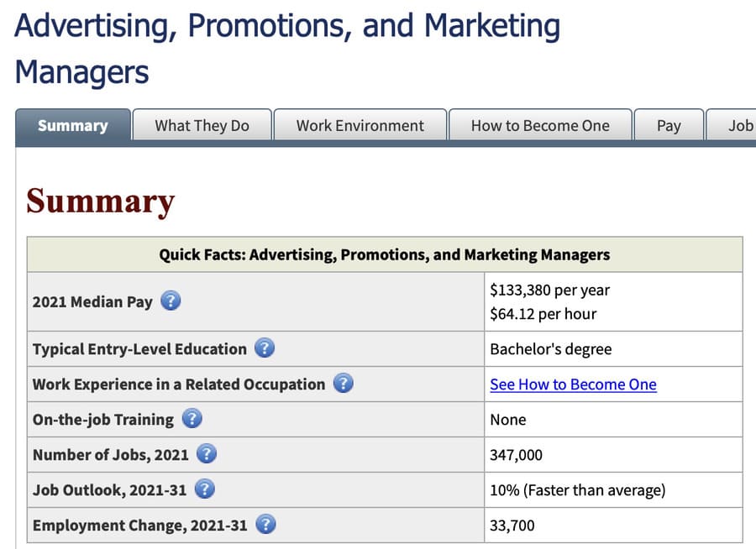
Task: Click the $133,380 per year pay value
Action: (x=549, y=290)
